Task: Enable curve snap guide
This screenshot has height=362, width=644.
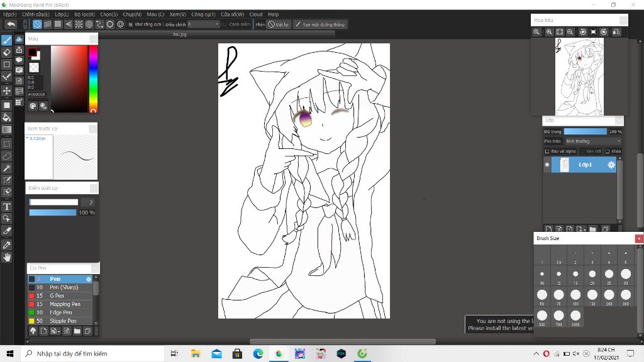Action: pos(99,25)
